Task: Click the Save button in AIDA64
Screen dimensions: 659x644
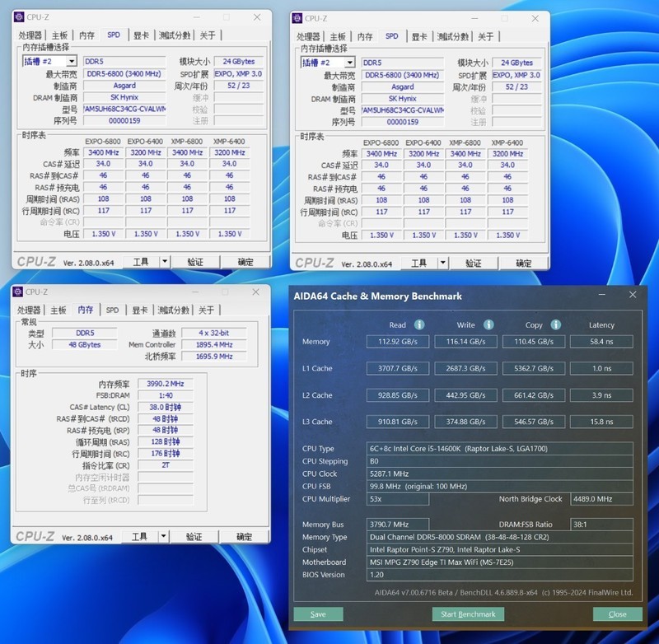Action: point(317,614)
